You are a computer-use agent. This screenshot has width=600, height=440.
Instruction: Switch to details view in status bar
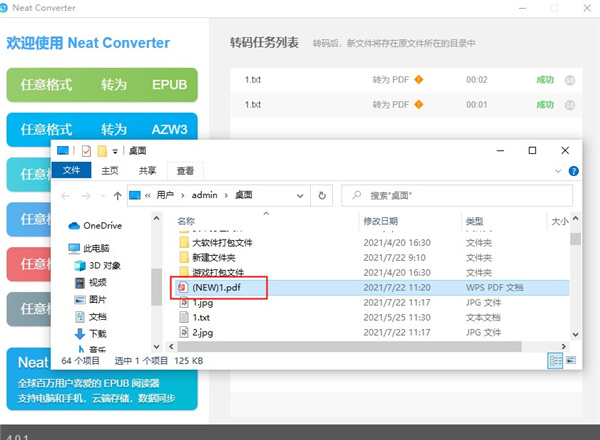(x=555, y=360)
